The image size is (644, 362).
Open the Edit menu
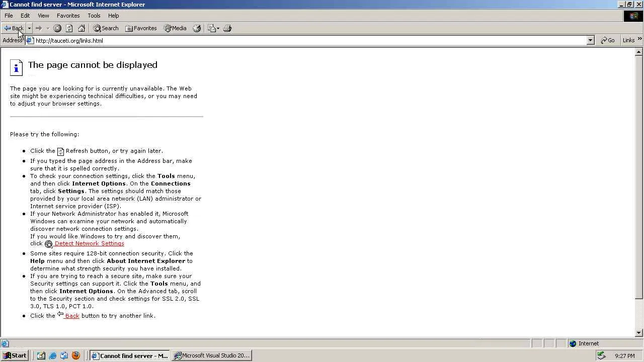click(x=25, y=16)
